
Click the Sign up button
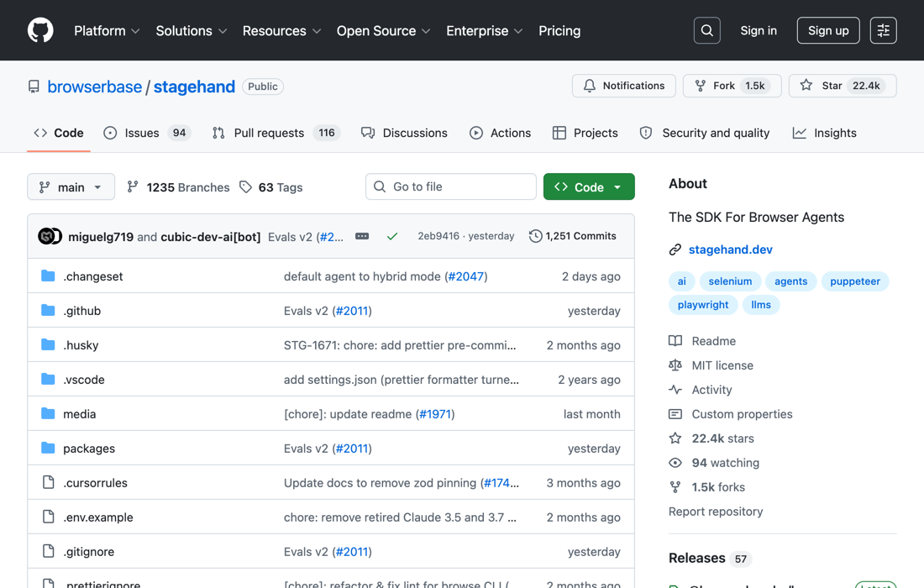tap(828, 30)
